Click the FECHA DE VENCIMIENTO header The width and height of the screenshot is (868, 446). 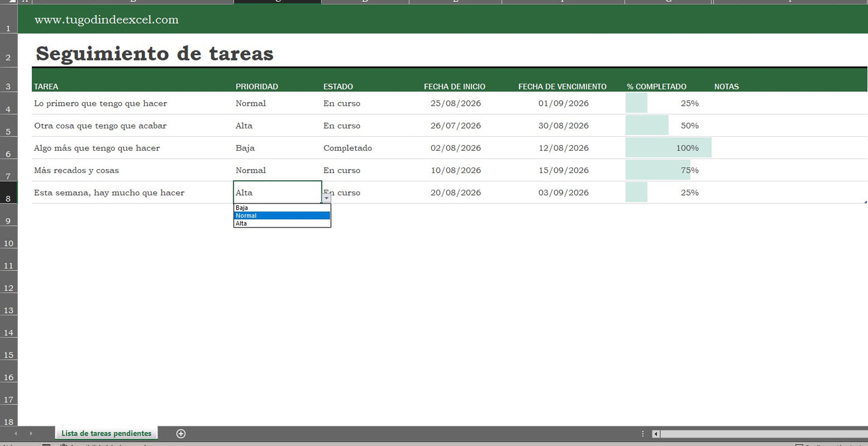pyautogui.click(x=562, y=86)
